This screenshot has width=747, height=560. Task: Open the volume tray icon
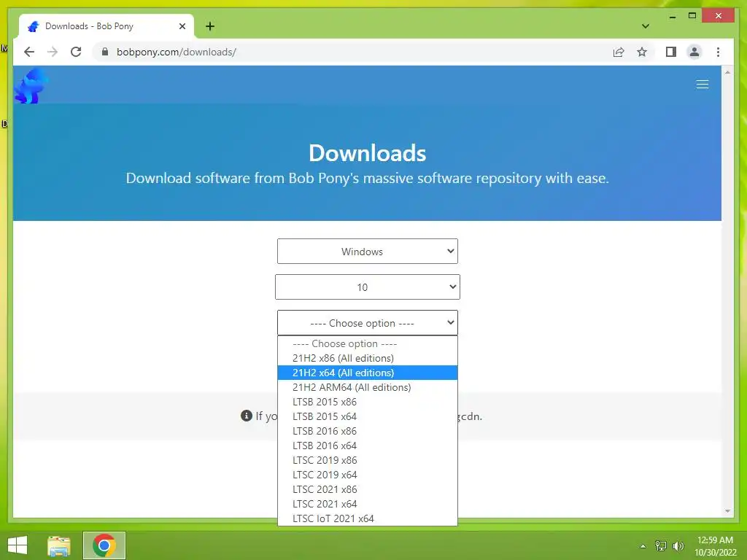click(x=678, y=546)
